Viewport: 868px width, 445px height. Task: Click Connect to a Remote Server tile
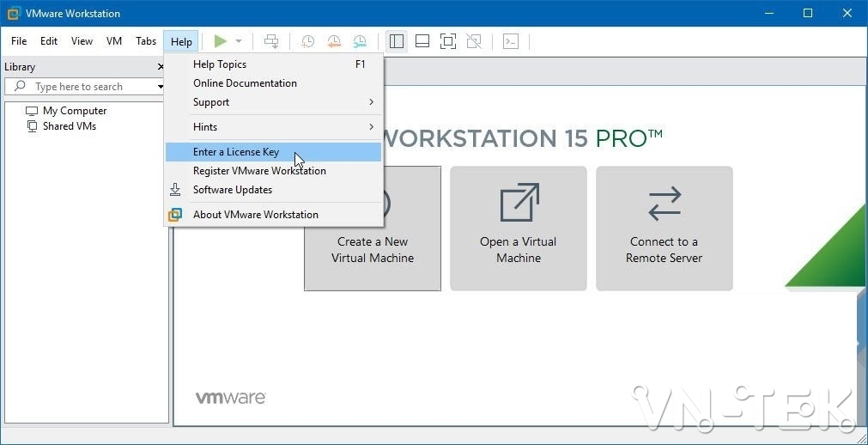(x=665, y=229)
